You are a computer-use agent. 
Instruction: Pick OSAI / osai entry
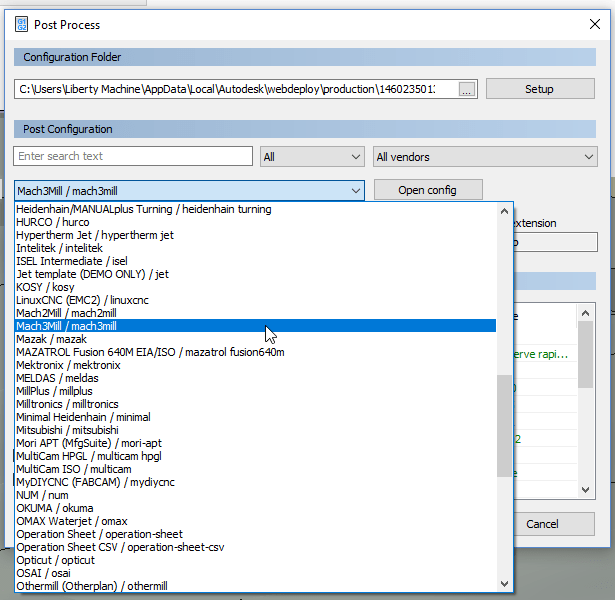[255, 573]
